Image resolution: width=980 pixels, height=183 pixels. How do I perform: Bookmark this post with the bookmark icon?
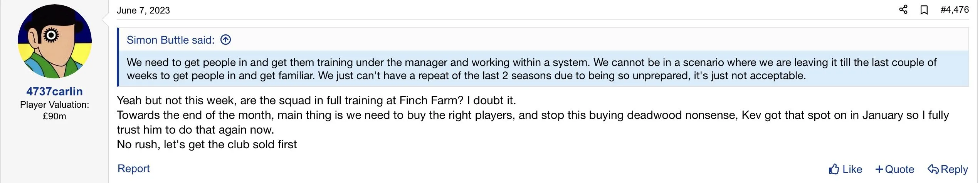(924, 10)
